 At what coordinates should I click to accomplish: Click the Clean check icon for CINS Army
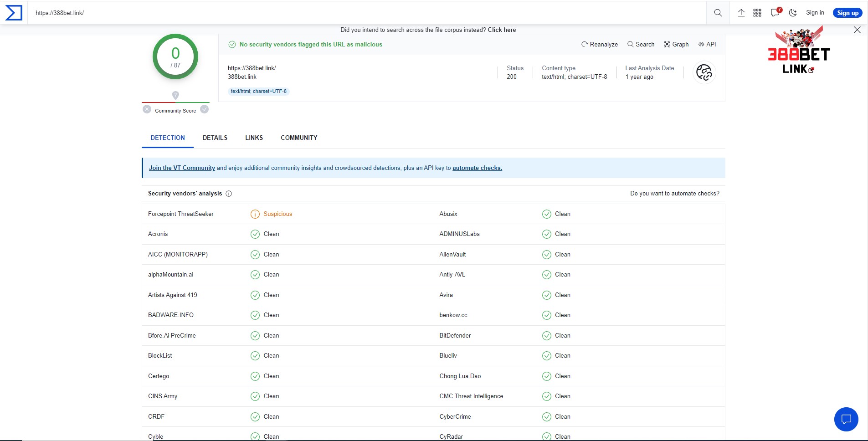pyautogui.click(x=255, y=396)
